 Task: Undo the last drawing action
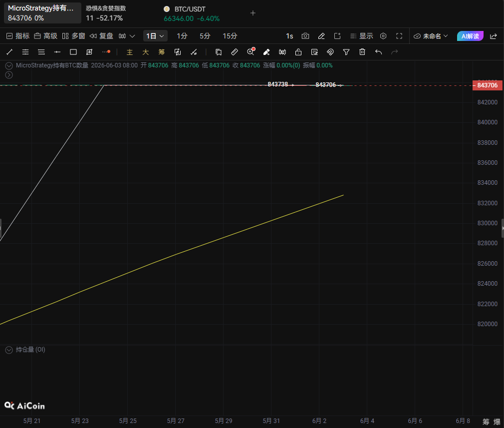(x=378, y=52)
